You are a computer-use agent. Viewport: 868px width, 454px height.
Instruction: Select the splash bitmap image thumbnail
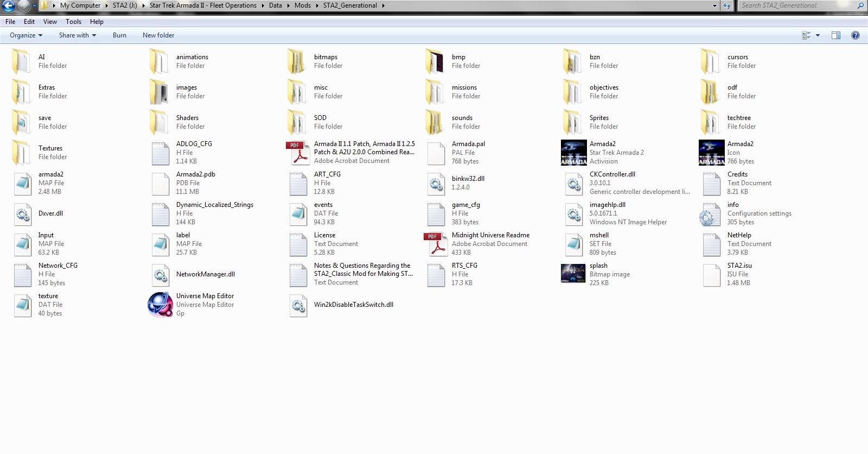point(573,274)
